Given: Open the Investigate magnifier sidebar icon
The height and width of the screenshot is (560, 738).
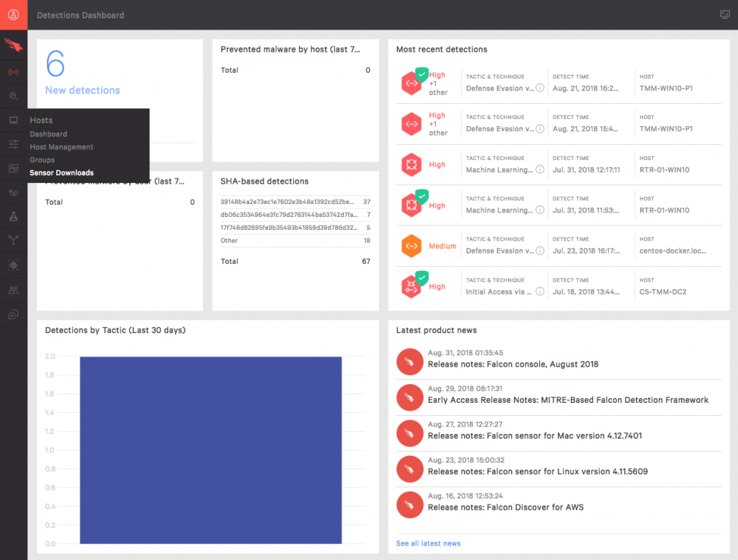Looking at the screenshot, I should pos(14,96).
